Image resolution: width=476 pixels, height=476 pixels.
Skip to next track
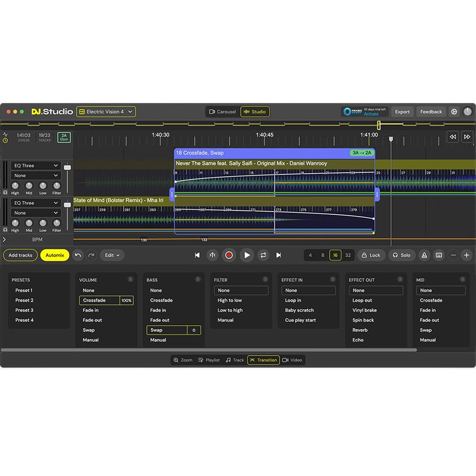pyautogui.click(x=279, y=255)
